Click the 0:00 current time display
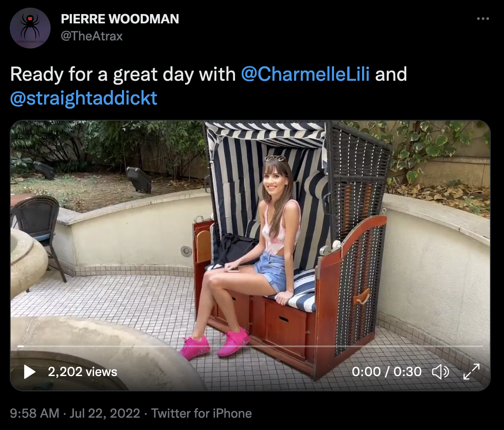The image size is (504, 430). pyautogui.click(x=366, y=372)
